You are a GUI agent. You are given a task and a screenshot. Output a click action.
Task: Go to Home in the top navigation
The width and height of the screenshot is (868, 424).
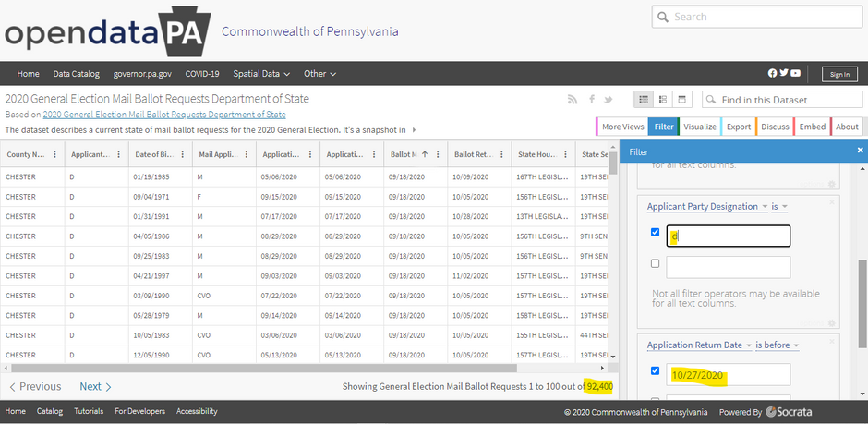(29, 74)
